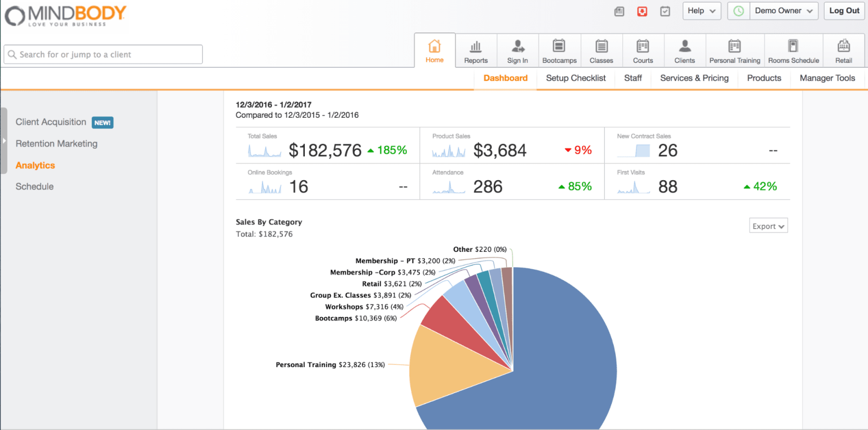Screen dimensions: 868x430
Task: Click the Product Sales sparkline chart
Action: click(x=449, y=151)
